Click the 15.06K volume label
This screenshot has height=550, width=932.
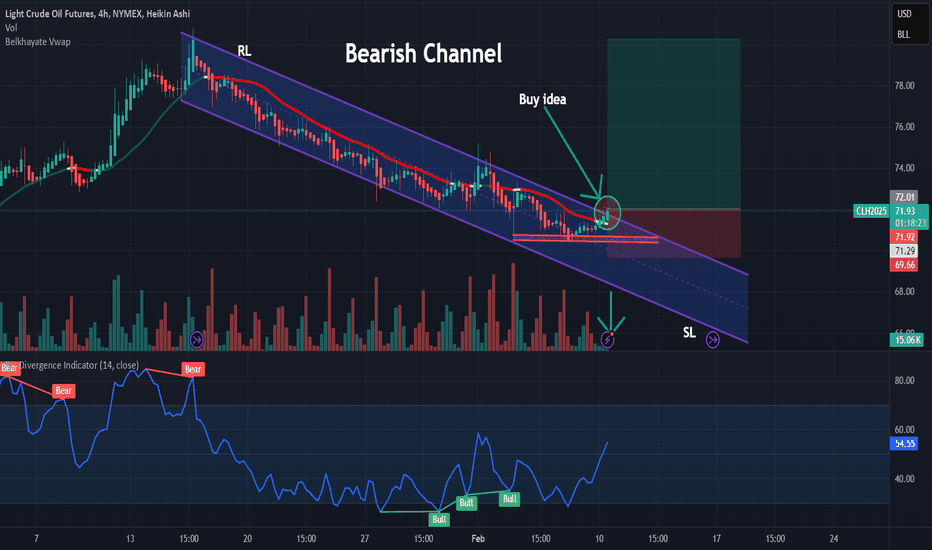pos(906,340)
